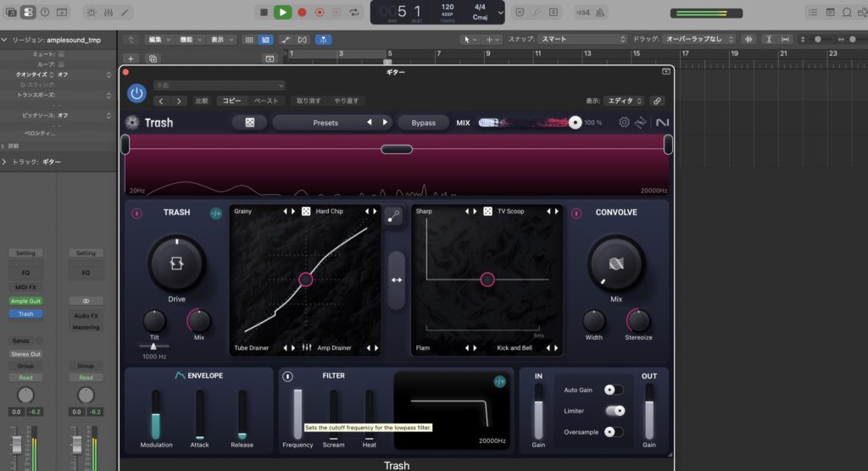This screenshot has height=471, width=868.
Task: Click the Trash plugin slot in channel strip
Action: pos(25,313)
